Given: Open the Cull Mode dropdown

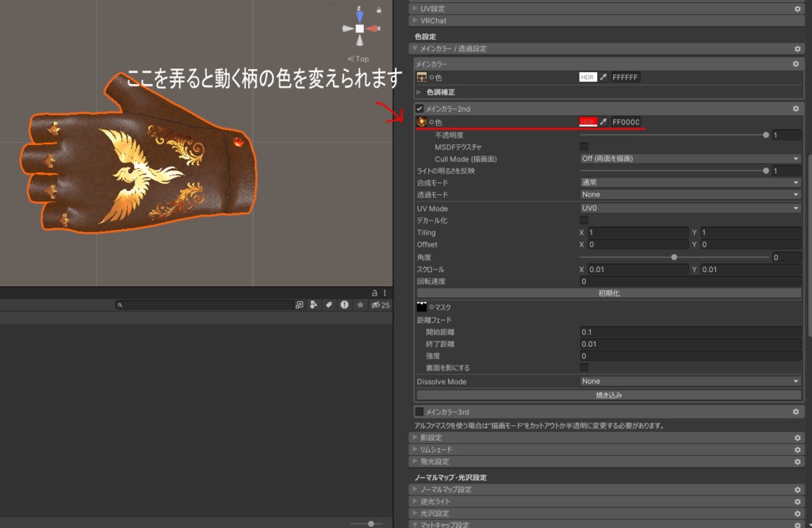Looking at the screenshot, I should (x=691, y=159).
